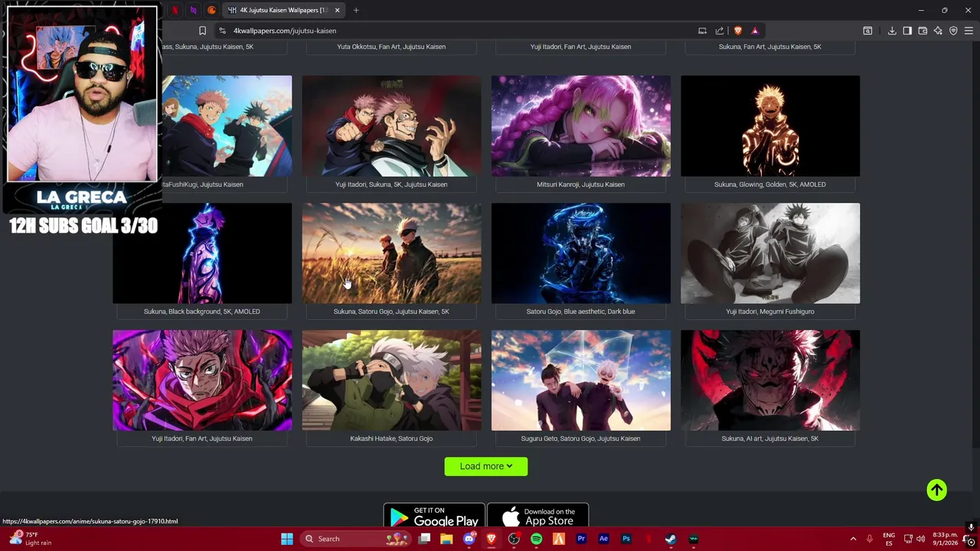Toggle the browser sidebar panel icon

tap(907, 31)
